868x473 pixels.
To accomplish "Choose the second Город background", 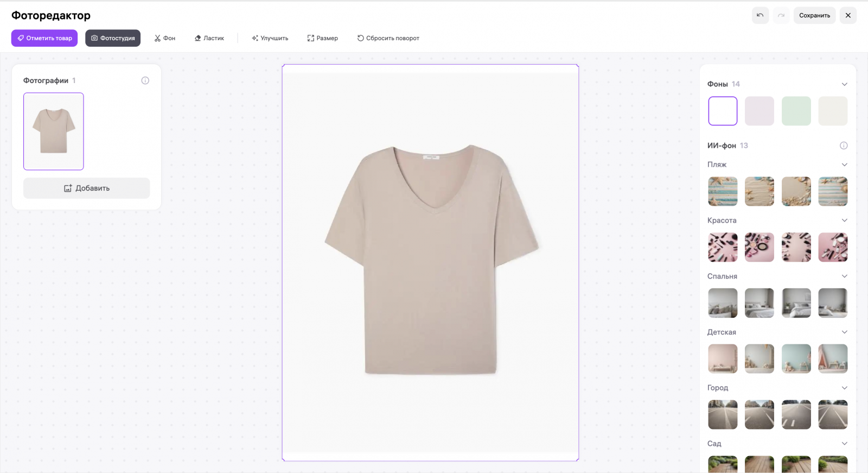I will pyautogui.click(x=759, y=414).
